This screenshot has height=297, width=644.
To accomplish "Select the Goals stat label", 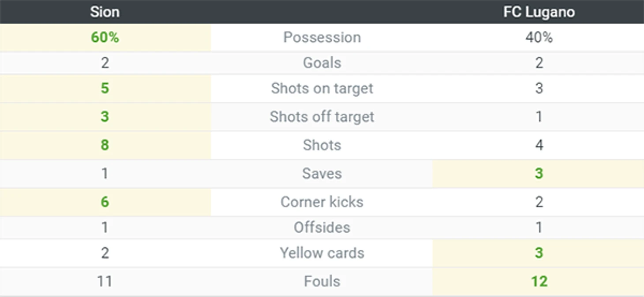I will click(x=322, y=63).
